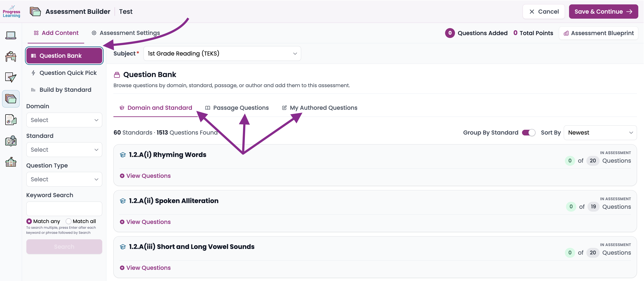Click the Keyword Search input field

(64, 209)
